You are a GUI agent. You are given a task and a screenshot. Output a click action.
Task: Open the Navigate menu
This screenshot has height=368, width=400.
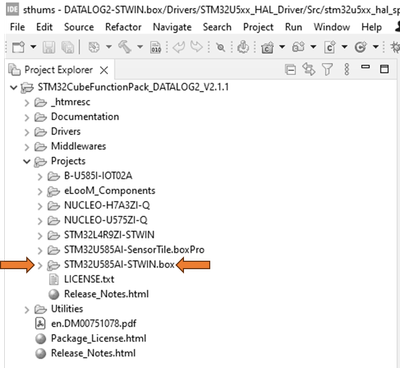[x=172, y=27]
